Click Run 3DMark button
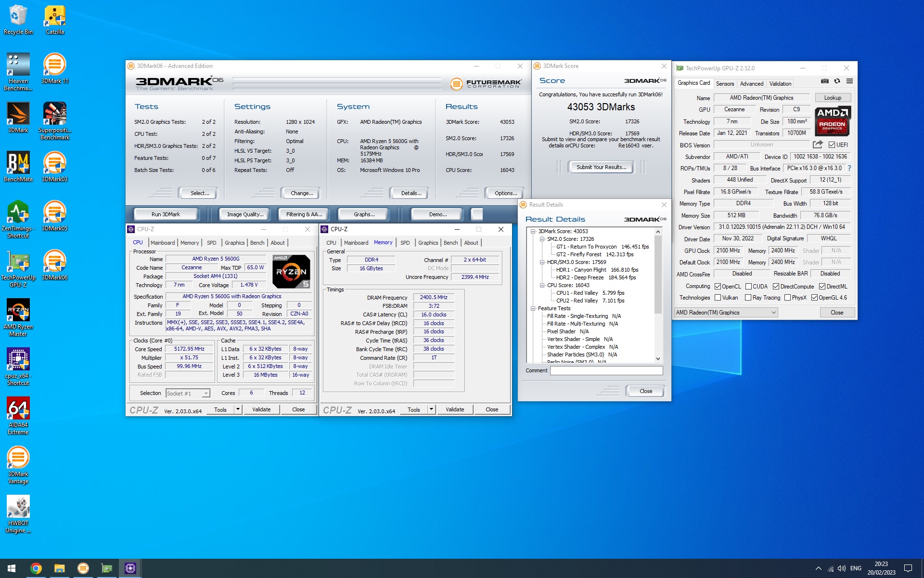Viewport: 924px width, 578px height. click(166, 214)
